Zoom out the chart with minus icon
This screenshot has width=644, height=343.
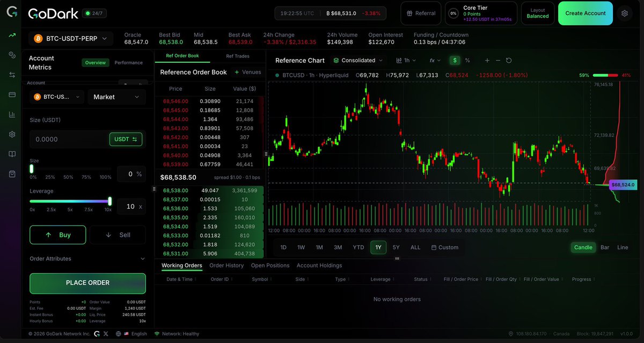[x=498, y=61]
